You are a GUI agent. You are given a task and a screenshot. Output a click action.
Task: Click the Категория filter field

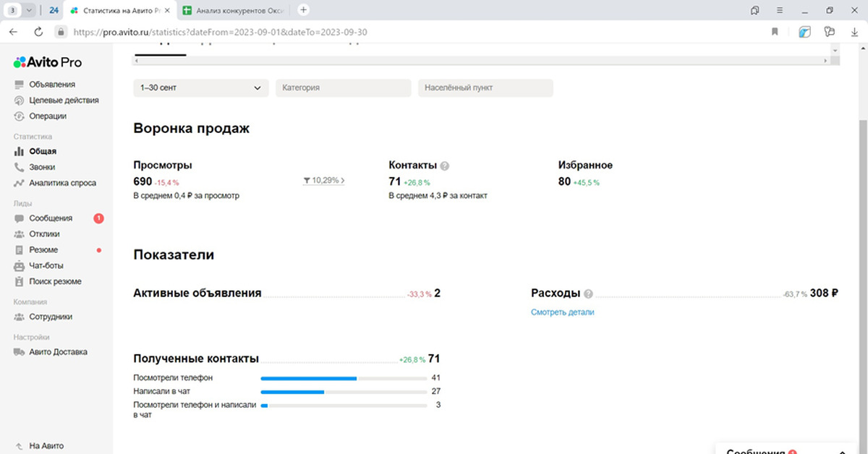(343, 87)
